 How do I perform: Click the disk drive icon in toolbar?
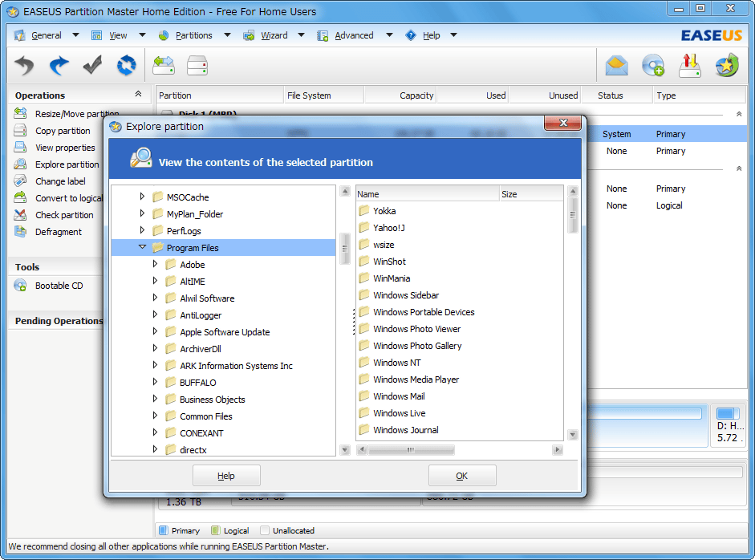point(197,66)
